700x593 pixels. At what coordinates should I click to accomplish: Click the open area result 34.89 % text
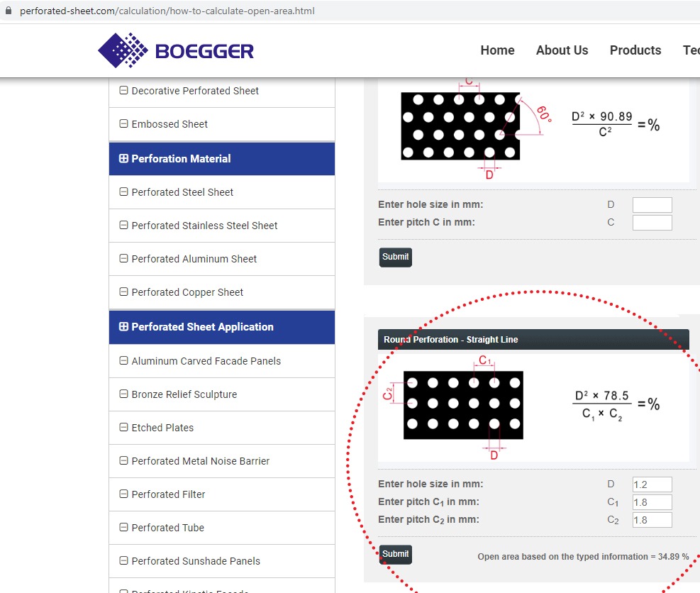[x=583, y=556]
